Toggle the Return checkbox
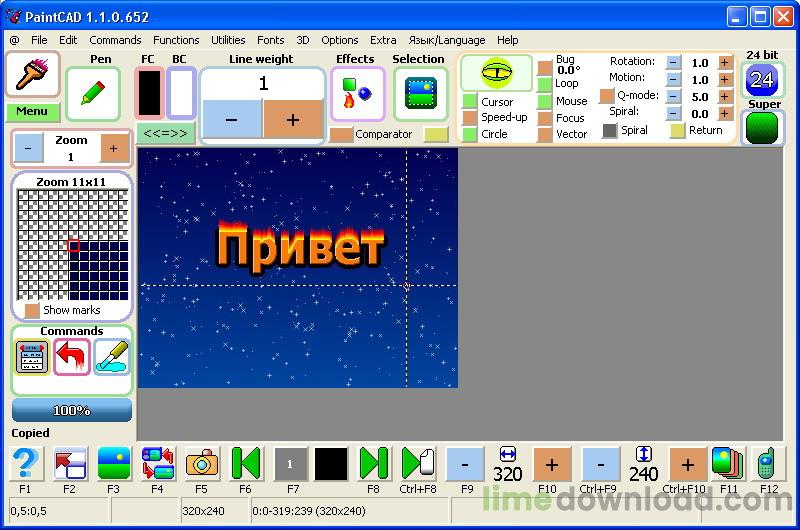 coord(677,131)
